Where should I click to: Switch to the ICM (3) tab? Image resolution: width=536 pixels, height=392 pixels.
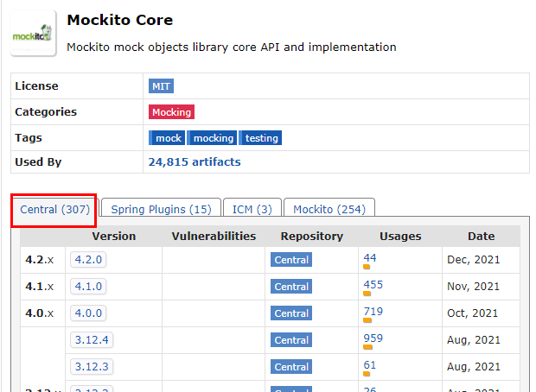coord(252,209)
